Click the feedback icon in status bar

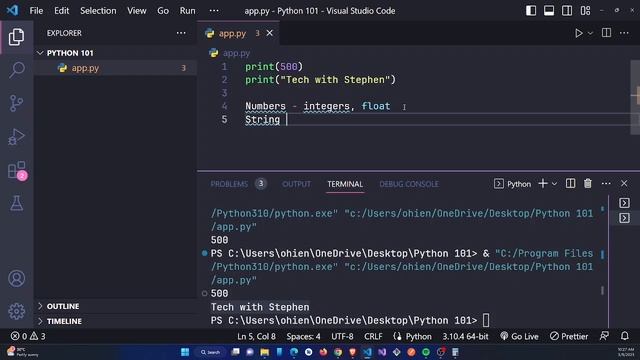pos(604,336)
